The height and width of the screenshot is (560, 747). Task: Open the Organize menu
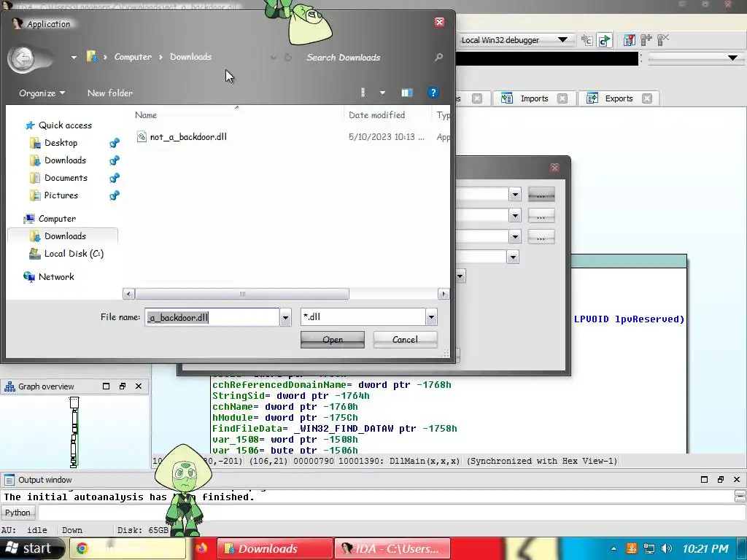tap(42, 93)
